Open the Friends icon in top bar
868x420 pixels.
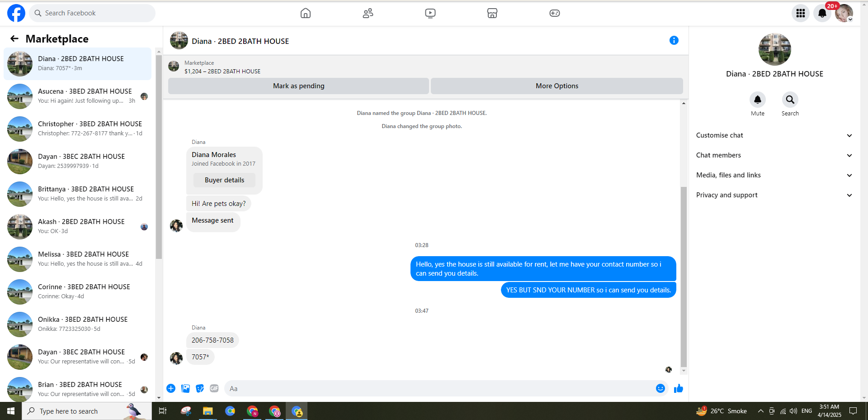(x=368, y=13)
